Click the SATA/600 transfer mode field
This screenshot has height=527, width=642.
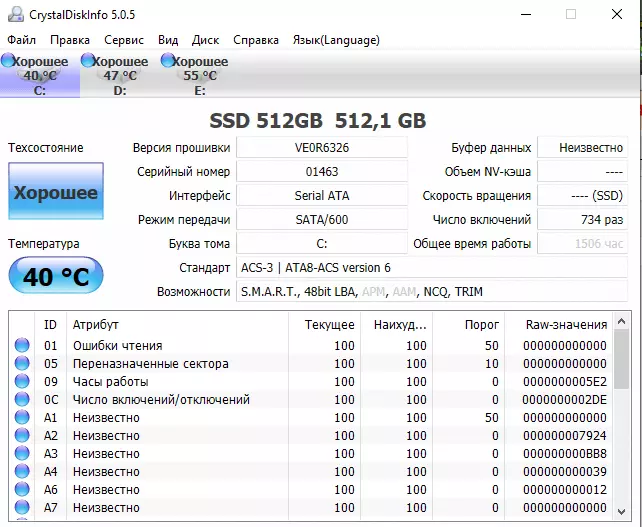click(x=322, y=219)
